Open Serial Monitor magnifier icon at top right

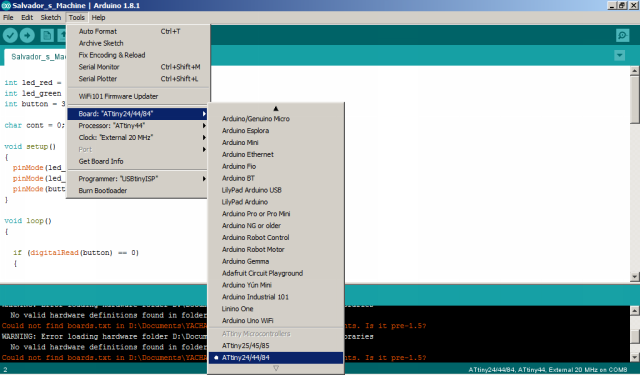(622, 36)
